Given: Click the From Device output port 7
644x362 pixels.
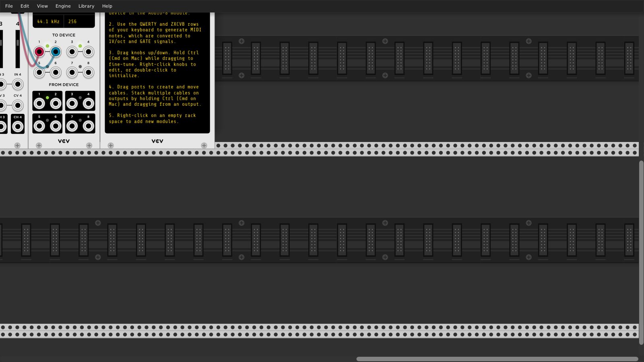Looking at the screenshot, I should 72,126.
